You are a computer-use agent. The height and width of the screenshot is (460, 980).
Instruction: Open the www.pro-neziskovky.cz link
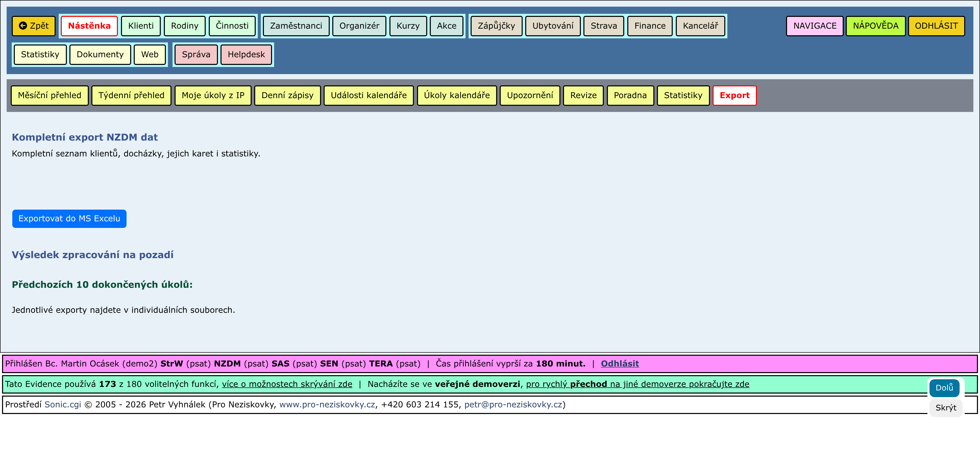(x=327, y=404)
